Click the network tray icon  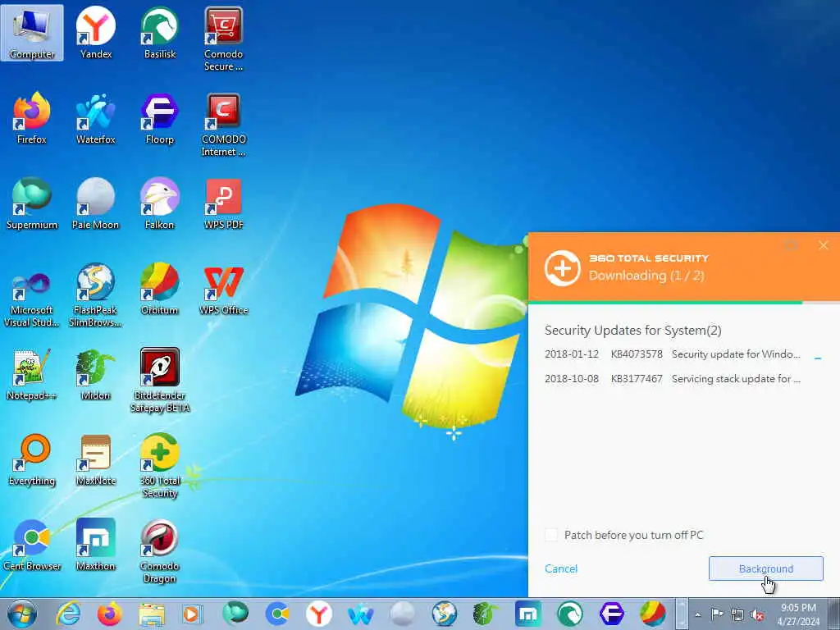737,615
